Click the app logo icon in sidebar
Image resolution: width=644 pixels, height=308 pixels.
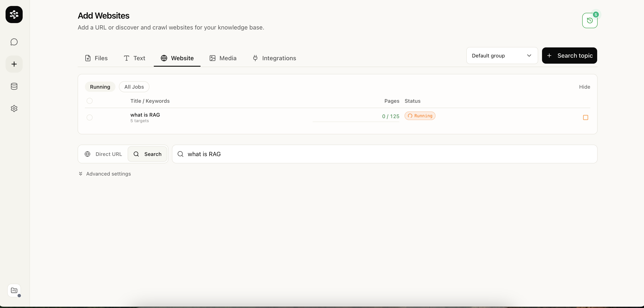14,15
